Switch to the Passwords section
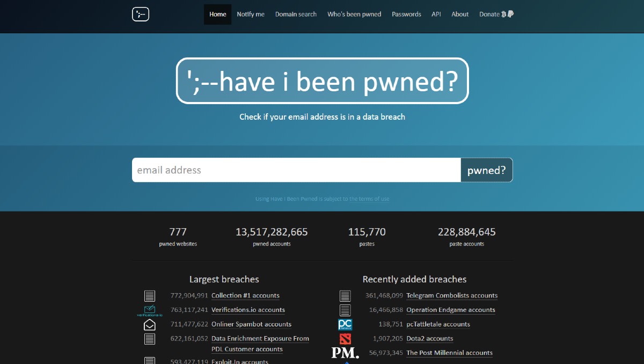Viewport: 644px width, 364px height. pyautogui.click(x=406, y=14)
